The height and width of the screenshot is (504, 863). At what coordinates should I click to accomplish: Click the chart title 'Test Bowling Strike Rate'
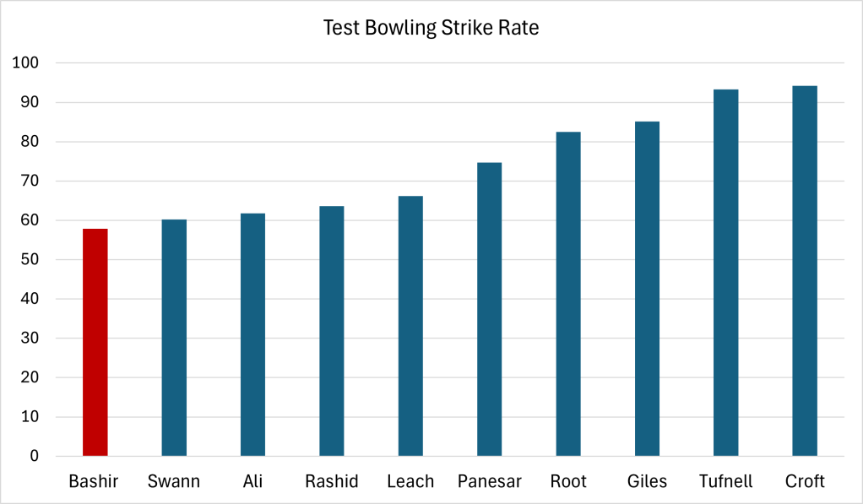point(431,28)
